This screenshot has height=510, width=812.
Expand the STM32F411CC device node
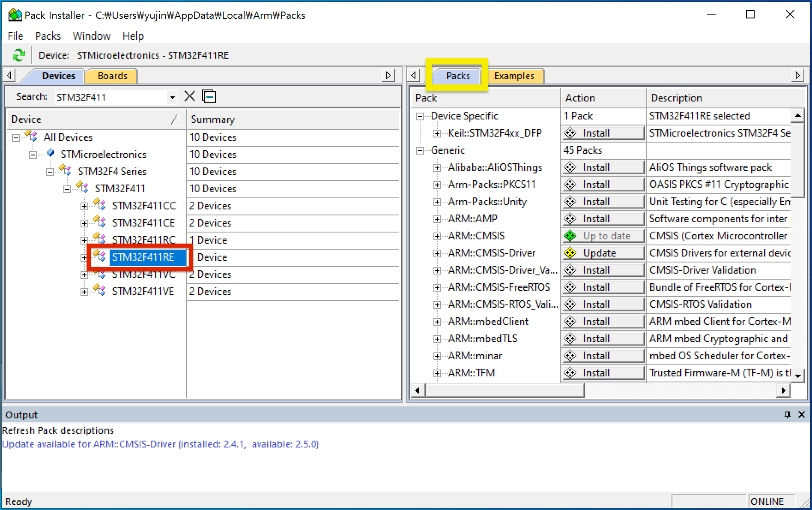[84, 206]
